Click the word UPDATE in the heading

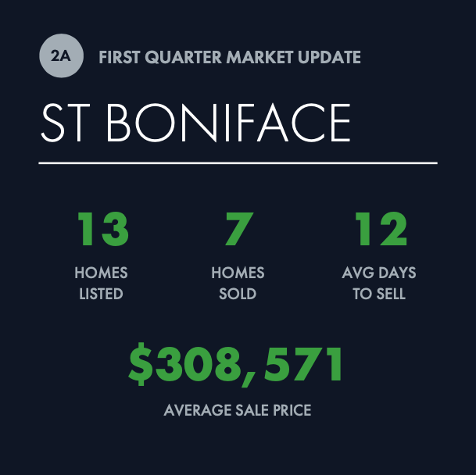329,57
